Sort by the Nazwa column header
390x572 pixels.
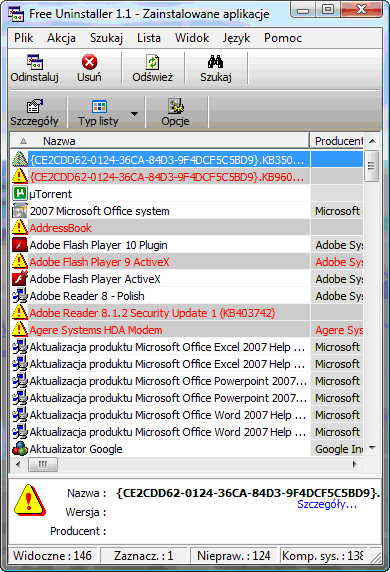160,141
